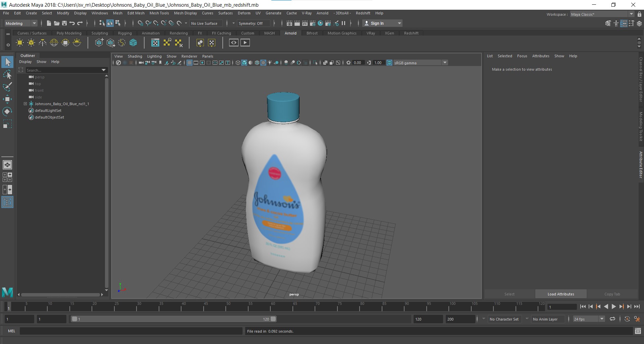Image resolution: width=644 pixels, height=344 pixels.
Task: Toggle color management in viewport
Action: [389, 63]
